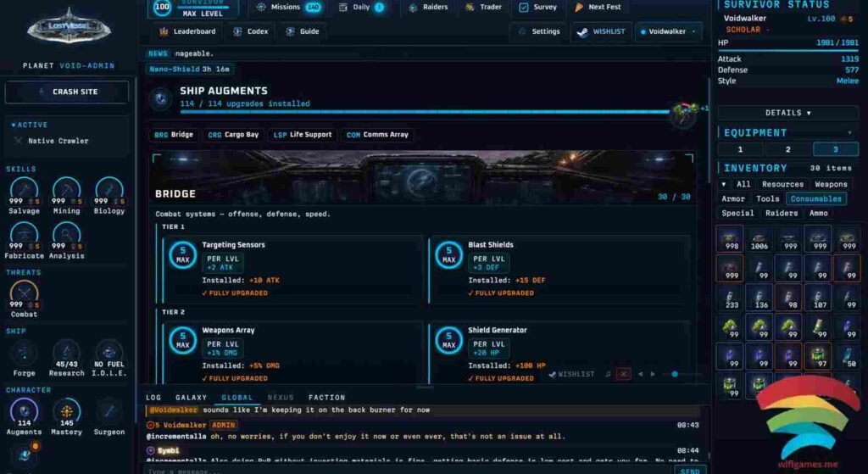Toggle the Survey checkbox button
868x474 pixels.
(x=537, y=7)
